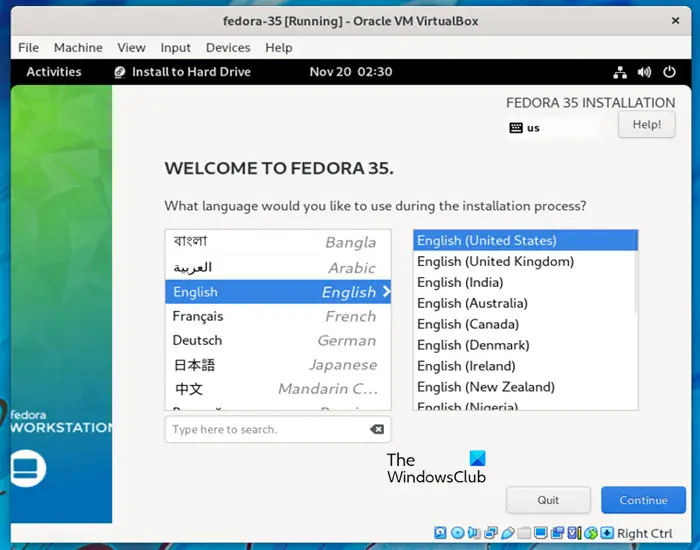Screen dimensions: 700x550
Task: Click the hard disk activity status icon
Action: (x=440, y=533)
